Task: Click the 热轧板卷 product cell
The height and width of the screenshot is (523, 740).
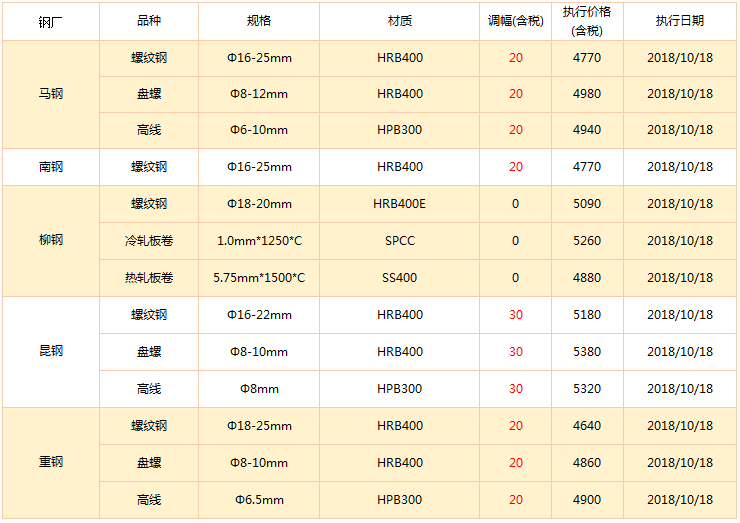Action: click(x=149, y=278)
